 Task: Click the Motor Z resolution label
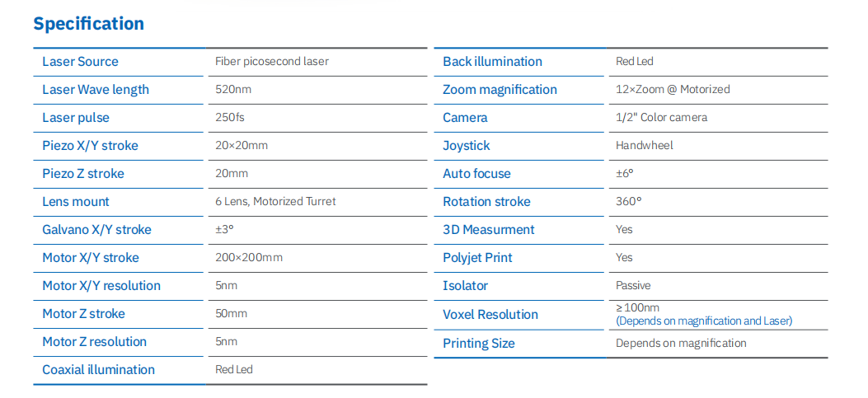[x=94, y=342]
